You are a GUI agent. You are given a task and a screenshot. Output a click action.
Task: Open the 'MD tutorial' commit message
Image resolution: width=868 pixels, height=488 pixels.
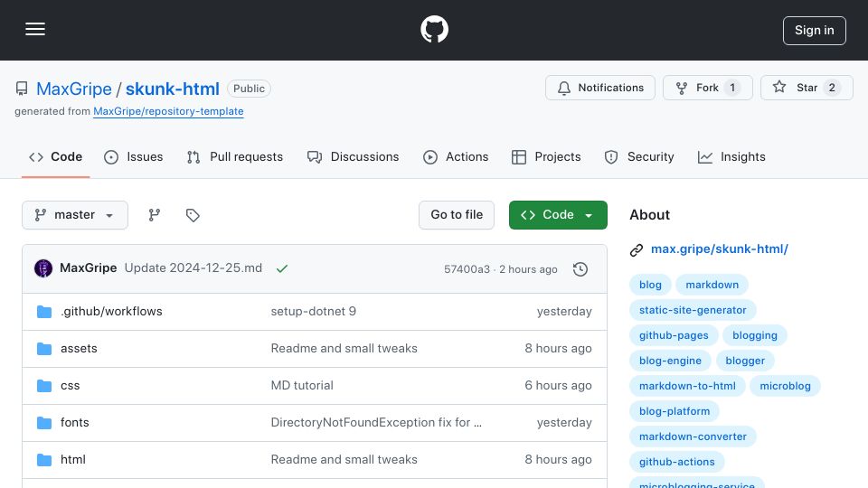pyautogui.click(x=302, y=386)
